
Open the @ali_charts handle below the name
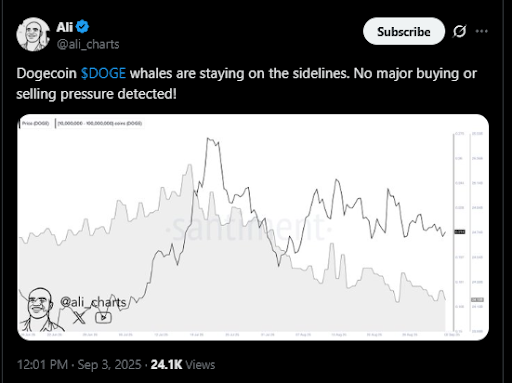click(88, 44)
